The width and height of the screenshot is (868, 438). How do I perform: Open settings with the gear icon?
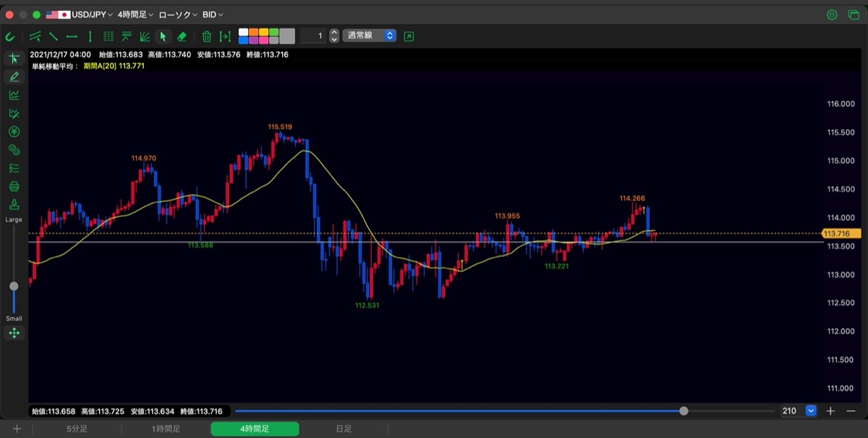(832, 14)
